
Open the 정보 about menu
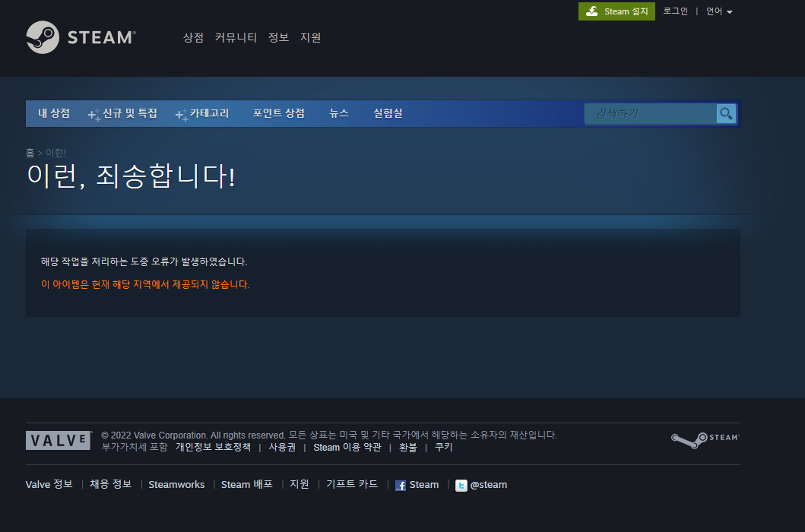[278, 37]
